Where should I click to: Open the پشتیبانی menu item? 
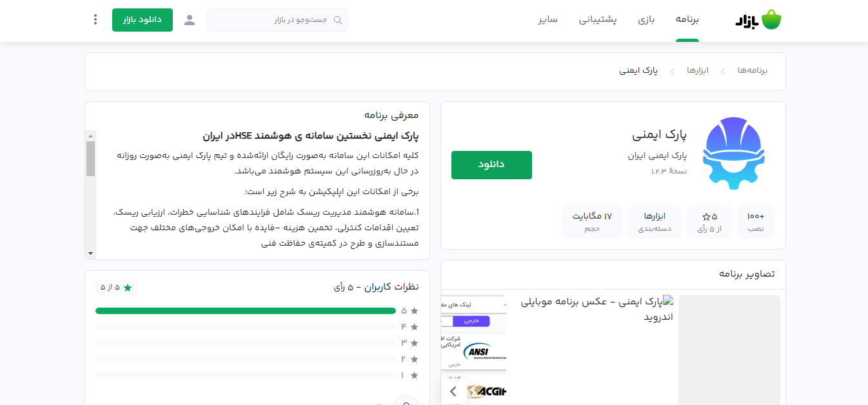(x=598, y=19)
